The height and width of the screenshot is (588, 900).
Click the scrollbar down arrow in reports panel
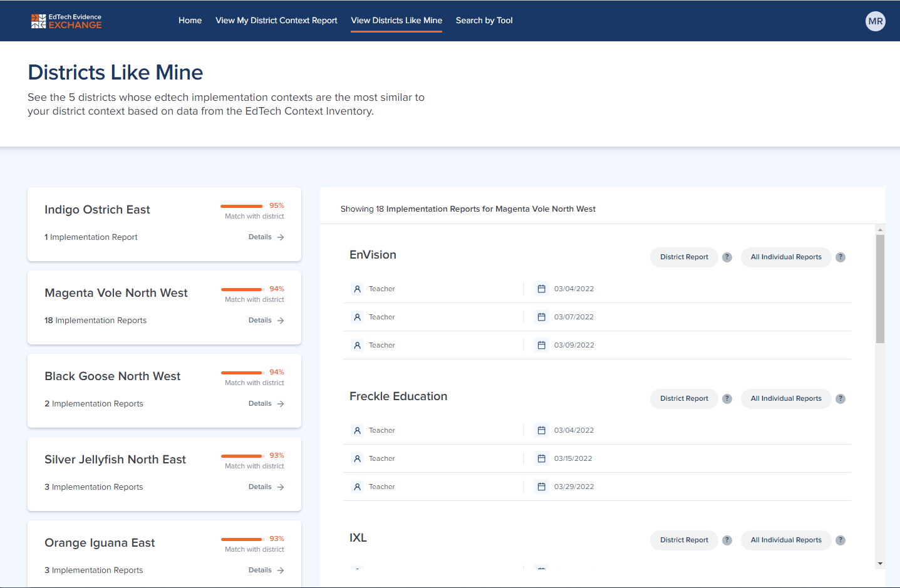(880, 564)
